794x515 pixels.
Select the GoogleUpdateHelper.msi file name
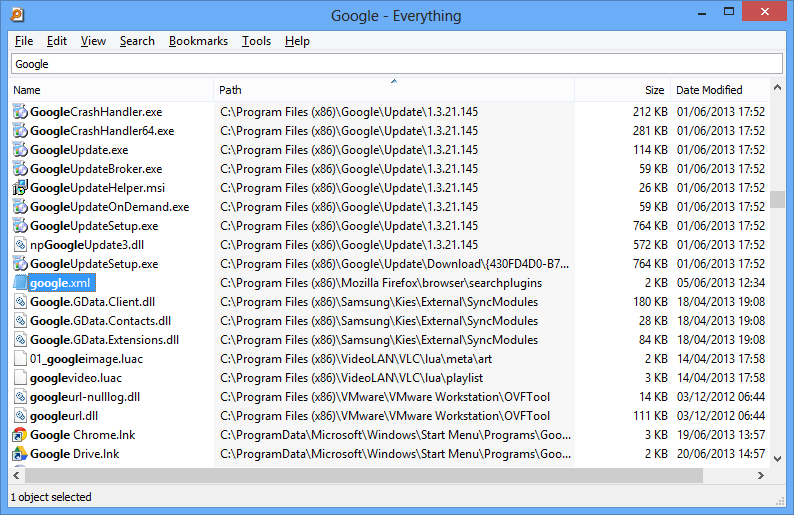point(98,188)
